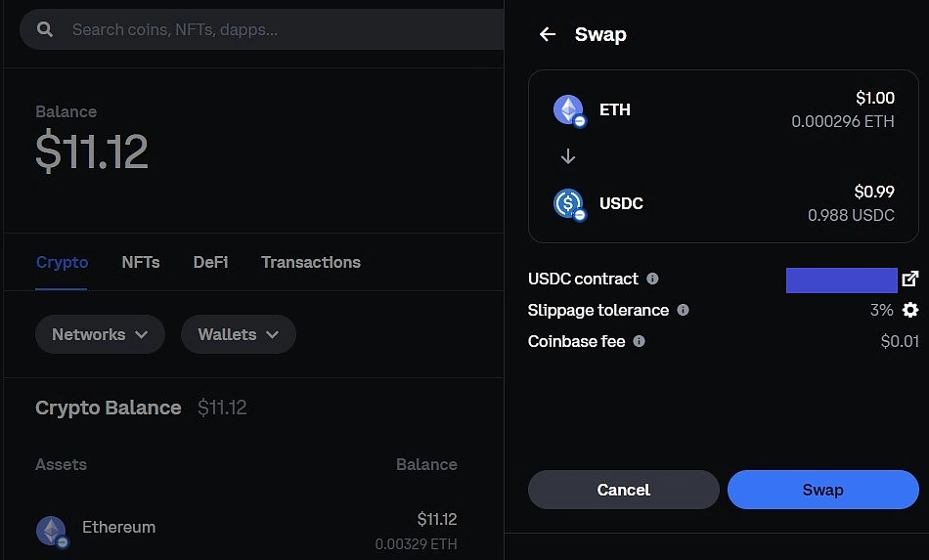The width and height of the screenshot is (929, 560).
Task: Click the Ethereum asset icon
Action: pyautogui.click(x=52, y=532)
